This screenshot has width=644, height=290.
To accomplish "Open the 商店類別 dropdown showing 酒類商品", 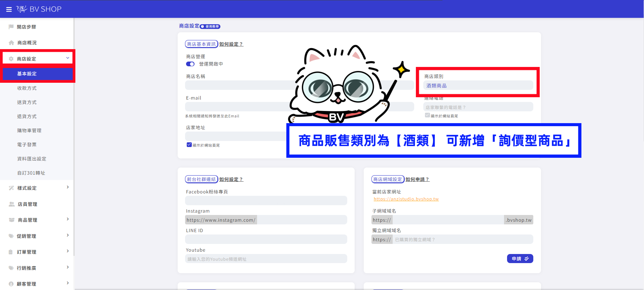I will coord(478,85).
